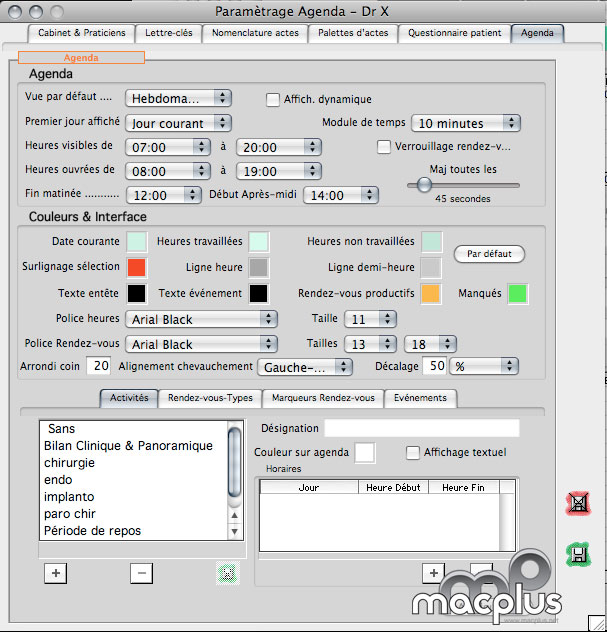Change Texte entête black swatch
Screen dimensions: 607x632
137,293
